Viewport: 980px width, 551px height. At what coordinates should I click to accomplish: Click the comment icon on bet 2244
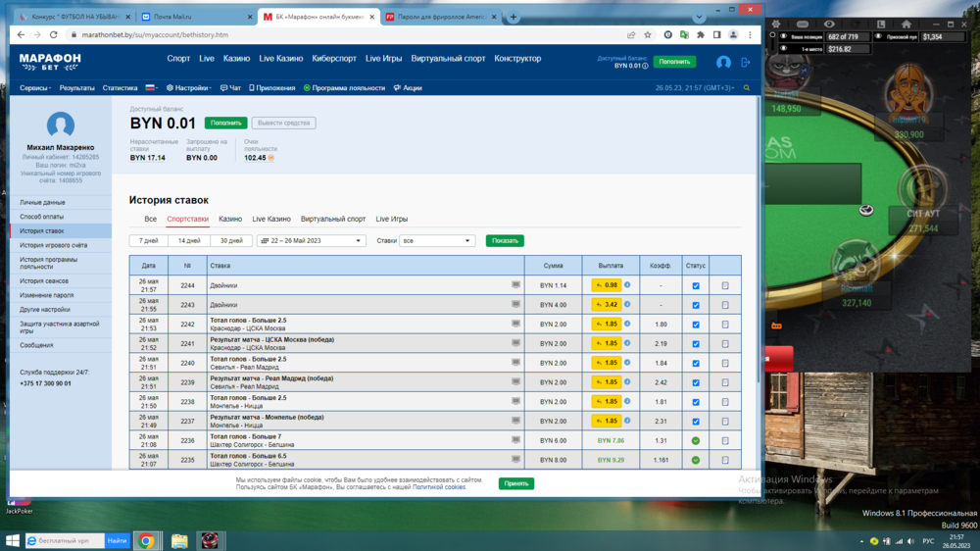tap(515, 285)
